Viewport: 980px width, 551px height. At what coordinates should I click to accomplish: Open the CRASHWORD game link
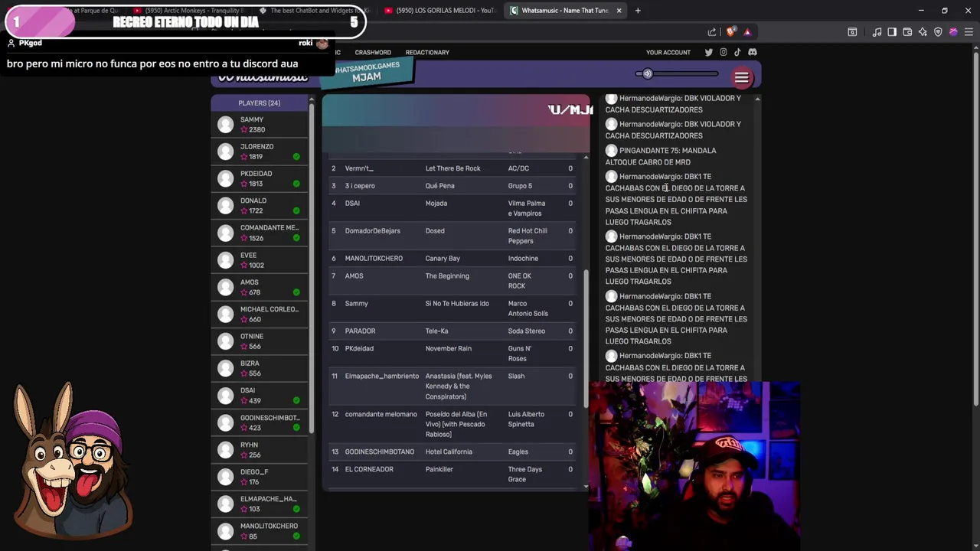373,52
